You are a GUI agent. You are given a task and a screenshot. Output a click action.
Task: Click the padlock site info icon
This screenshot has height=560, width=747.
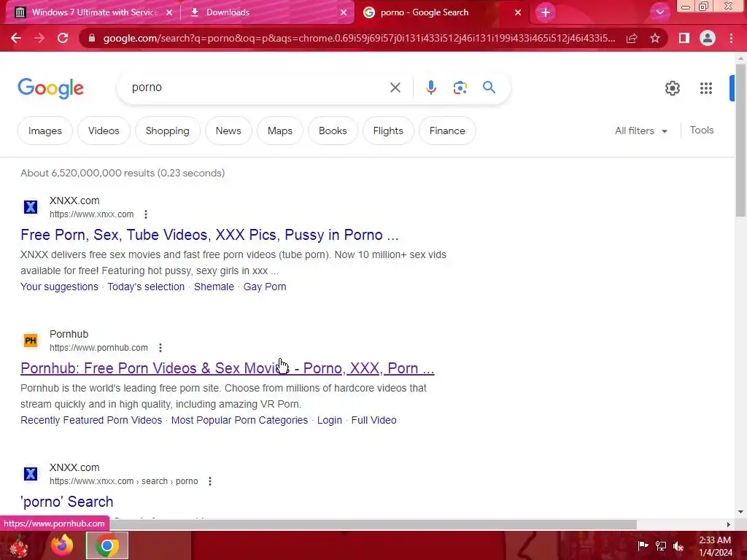[92, 38]
